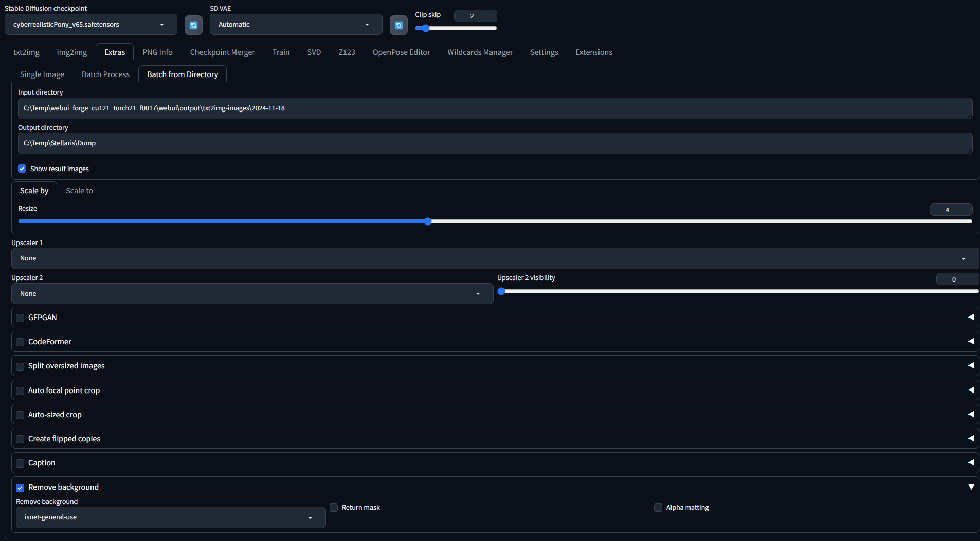Image resolution: width=980 pixels, height=541 pixels.
Task: Open the Upscaler 2 dropdown
Action: tap(252, 294)
